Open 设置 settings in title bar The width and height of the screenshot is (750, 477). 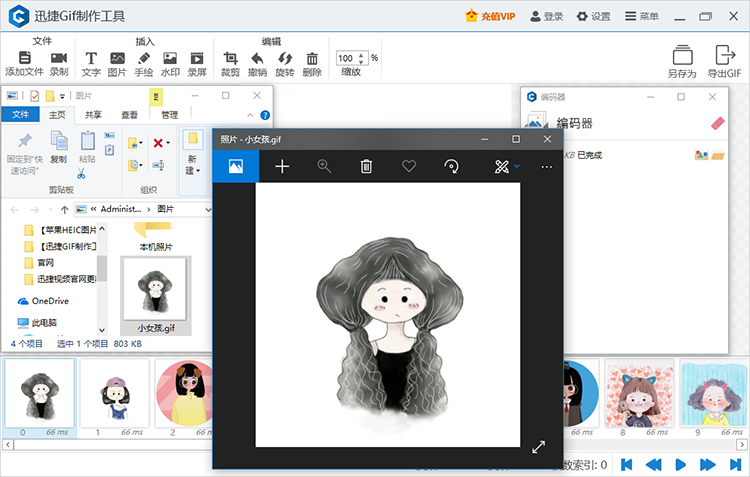point(594,16)
